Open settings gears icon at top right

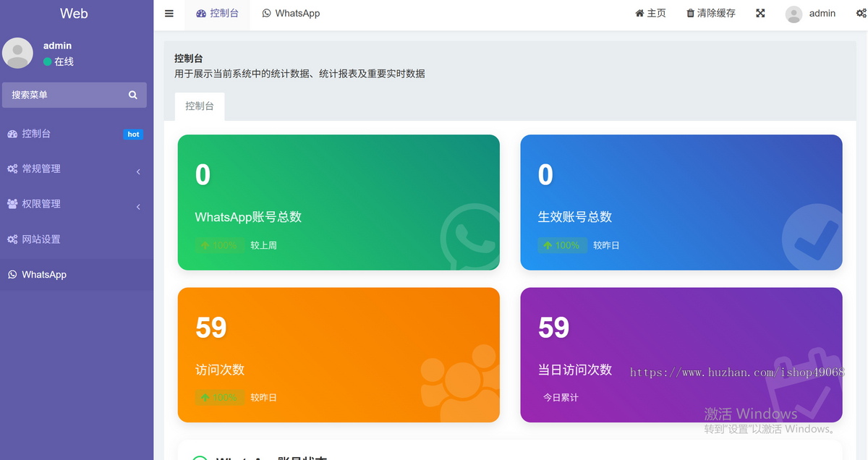point(861,13)
